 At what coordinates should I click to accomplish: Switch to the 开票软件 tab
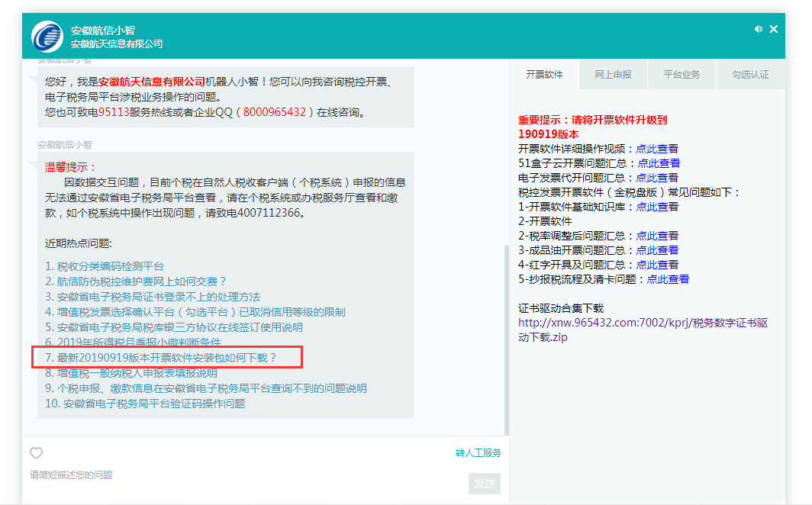click(x=544, y=75)
